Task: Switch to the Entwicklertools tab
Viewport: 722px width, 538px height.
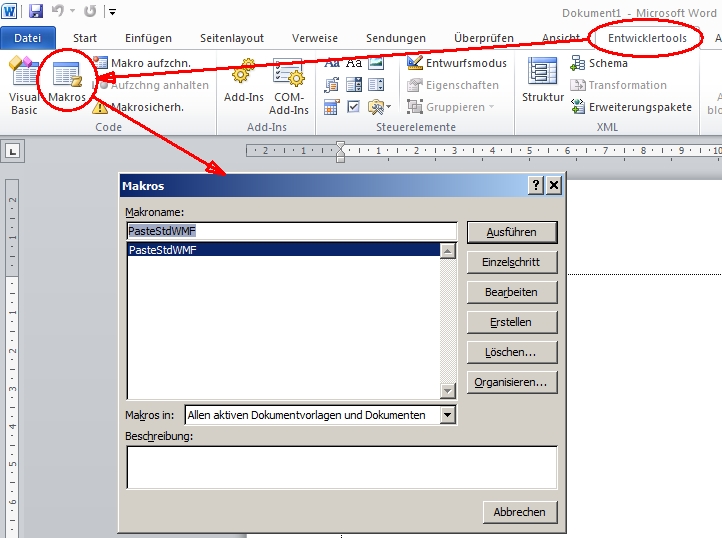Action: [647, 38]
